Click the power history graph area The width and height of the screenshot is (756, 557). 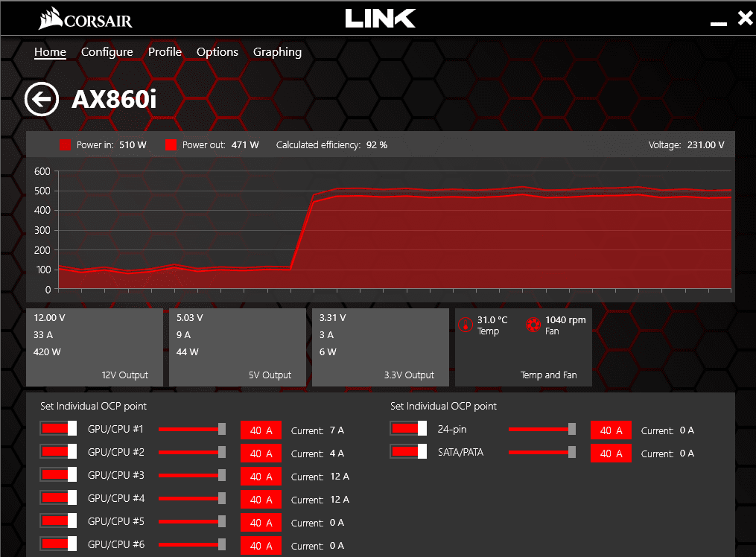pyautogui.click(x=395, y=230)
